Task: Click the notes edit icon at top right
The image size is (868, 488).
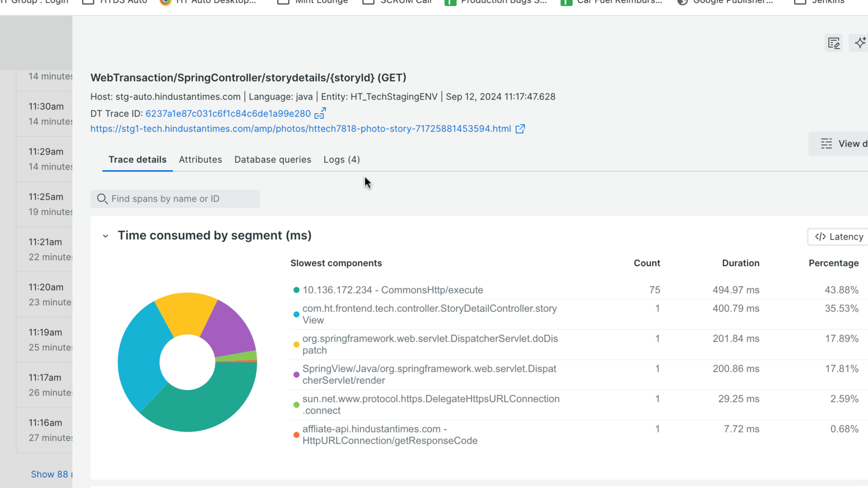Action: [833, 43]
